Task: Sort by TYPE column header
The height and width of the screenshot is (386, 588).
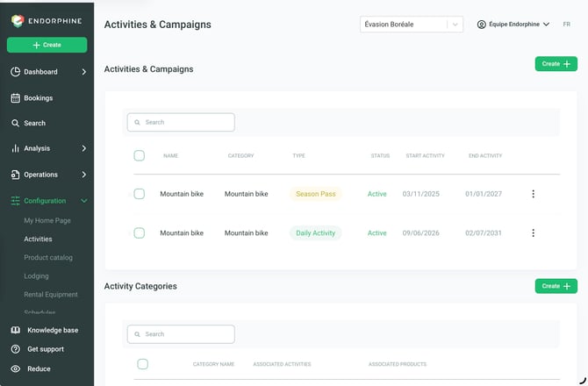Action: pos(299,155)
